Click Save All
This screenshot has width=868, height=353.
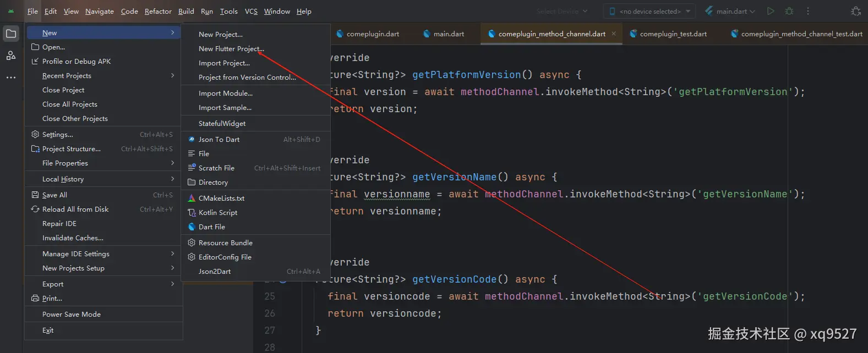tap(103, 195)
